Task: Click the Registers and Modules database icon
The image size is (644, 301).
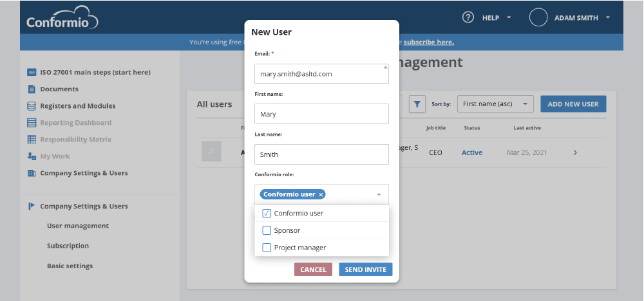Action: (32, 106)
